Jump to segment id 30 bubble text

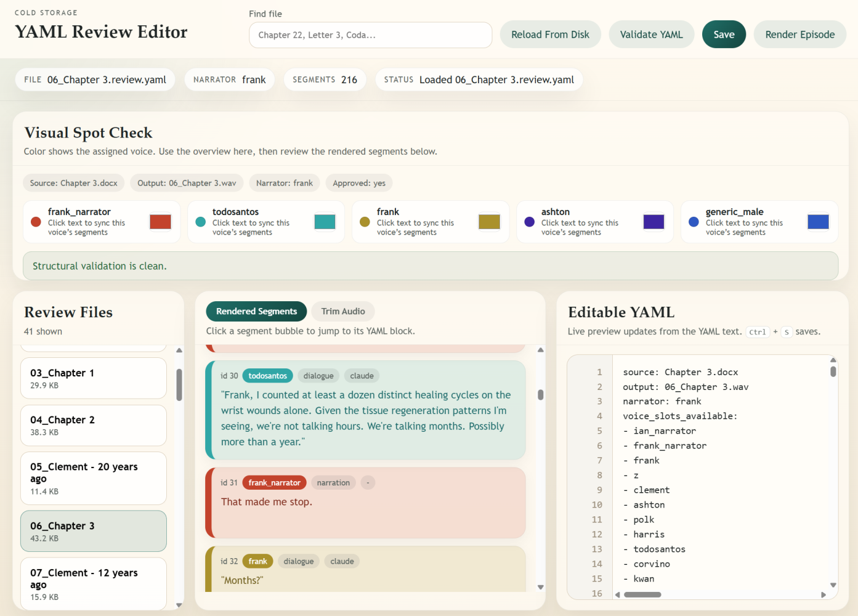coord(366,418)
